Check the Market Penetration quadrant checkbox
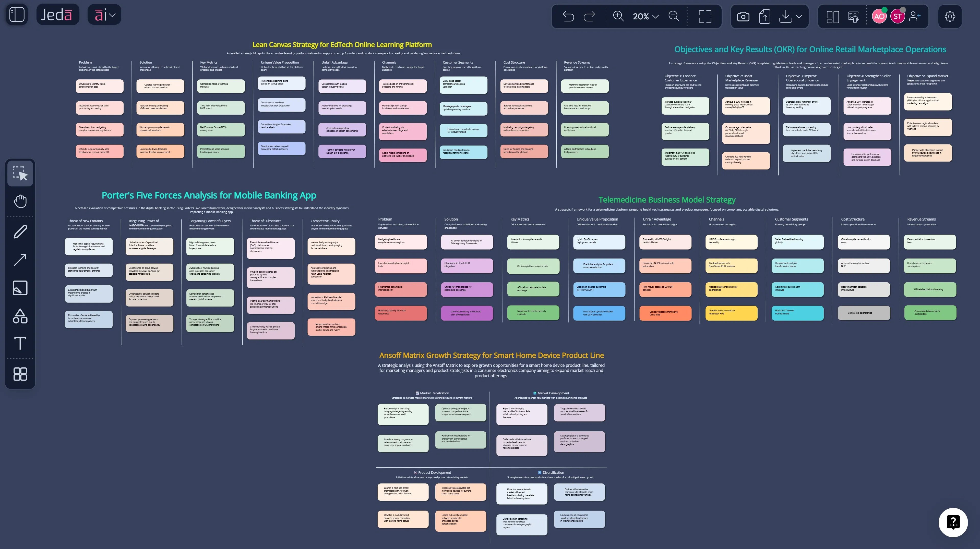980x549 pixels. tap(417, 393)
